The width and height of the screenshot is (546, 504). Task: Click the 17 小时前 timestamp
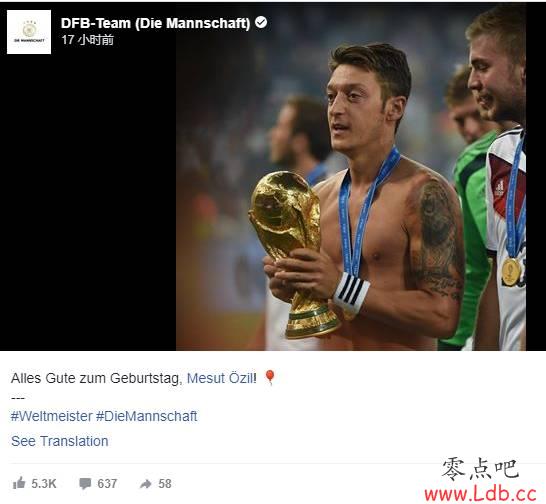[87, 40]
